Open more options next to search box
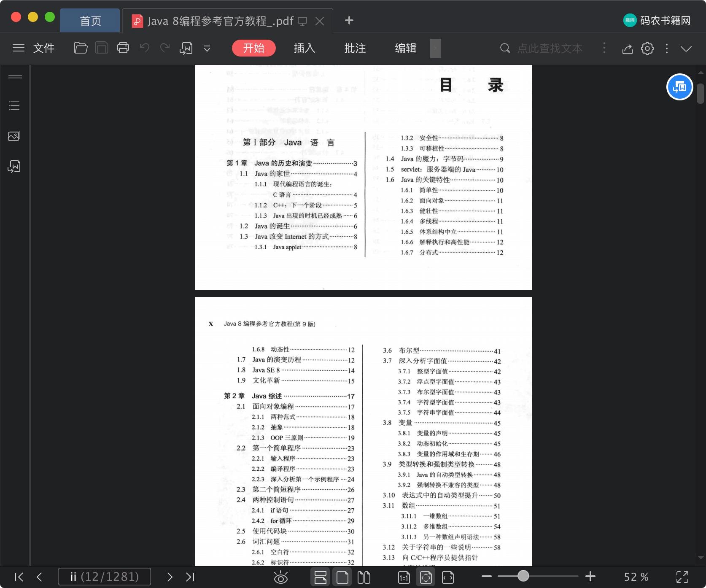This screenshot has height=588, width=706. coord(604,48)
